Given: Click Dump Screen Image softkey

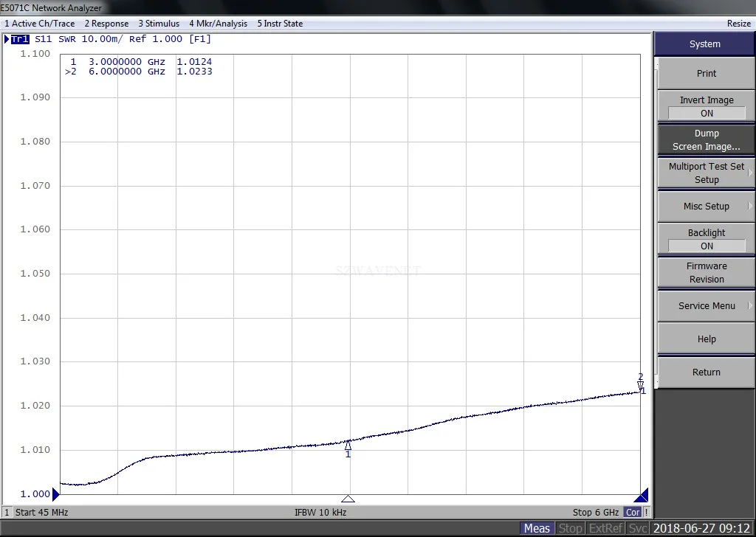Looking at the screenshot, I should [707, 139].
